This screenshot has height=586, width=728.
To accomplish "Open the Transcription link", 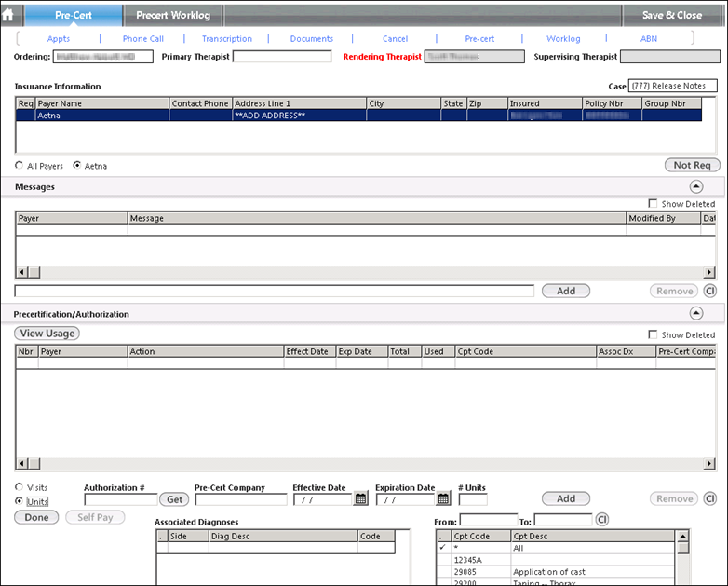I will [x=227, y=39].
